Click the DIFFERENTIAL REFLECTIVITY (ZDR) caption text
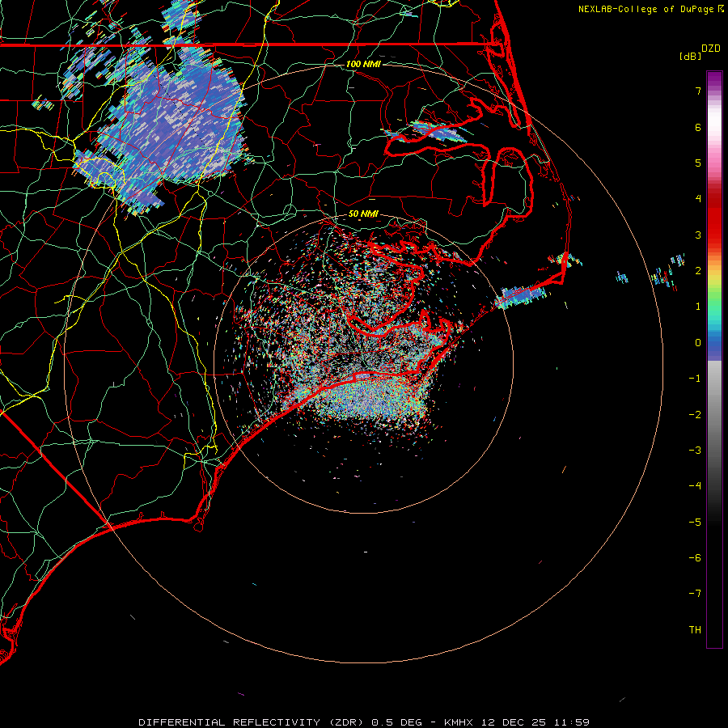The image size is (728, 728). pos(252,722)
